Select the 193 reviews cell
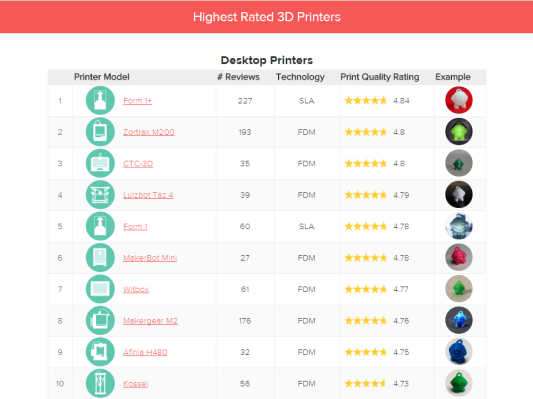Viewport: 533px width, 399px height. click(x=245, y=132)
